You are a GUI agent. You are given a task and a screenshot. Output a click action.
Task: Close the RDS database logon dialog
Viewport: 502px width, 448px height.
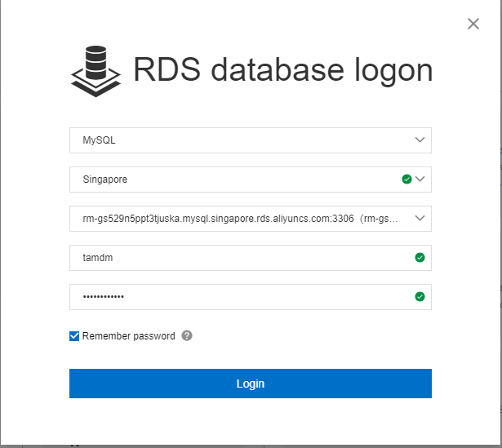coord(473,24)
